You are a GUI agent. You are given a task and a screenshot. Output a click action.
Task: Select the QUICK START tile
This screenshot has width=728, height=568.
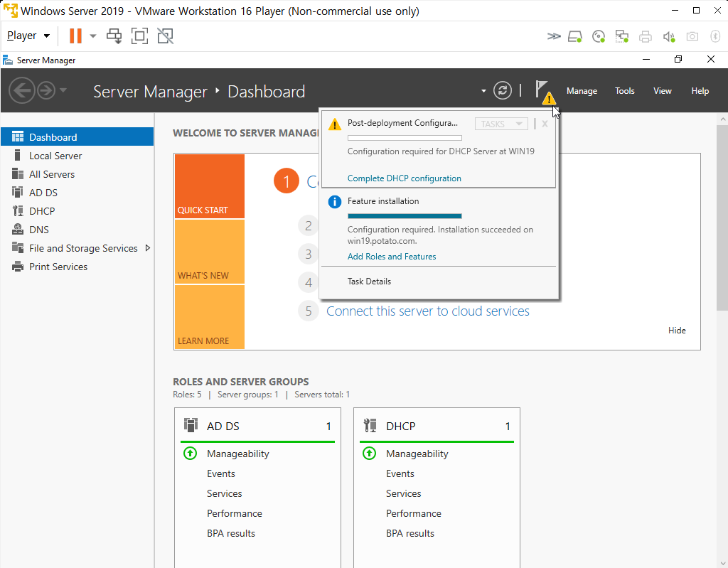click(x=210, y=186)
